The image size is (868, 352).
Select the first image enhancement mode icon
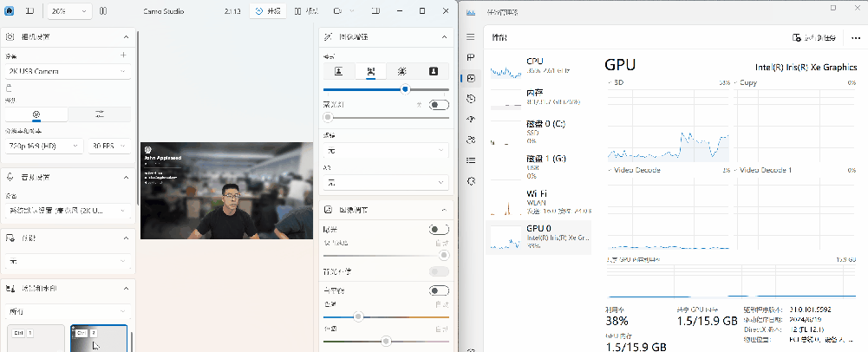point(338,71)
